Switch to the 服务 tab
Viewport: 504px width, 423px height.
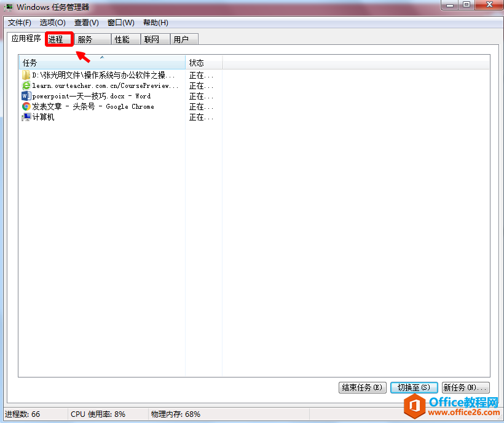(x=93, y=39)
